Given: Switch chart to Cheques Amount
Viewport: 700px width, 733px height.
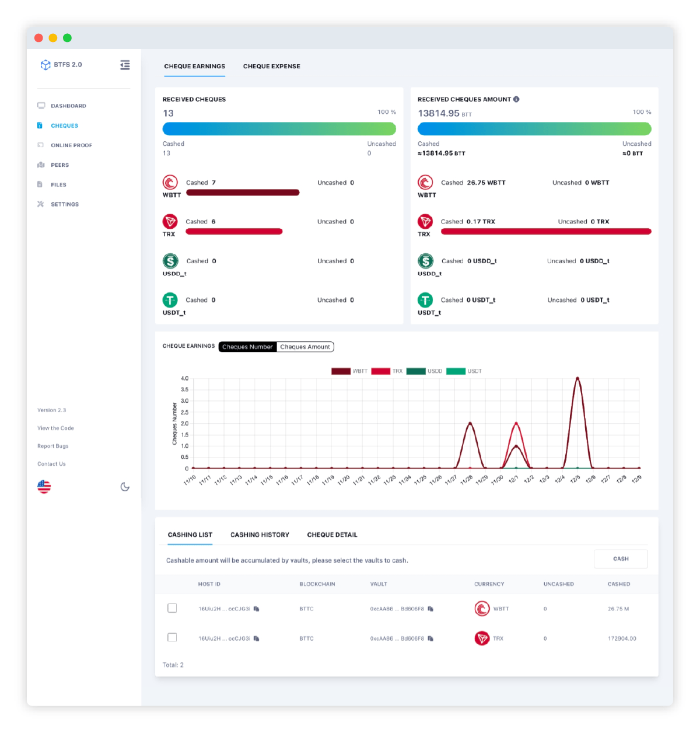Looking at the screenshot, I should pyautogui.click(x=305, y=347).
